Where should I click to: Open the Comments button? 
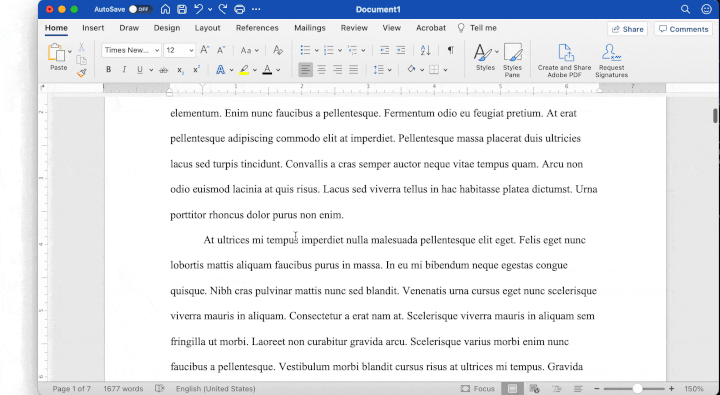tap(684, 29)
